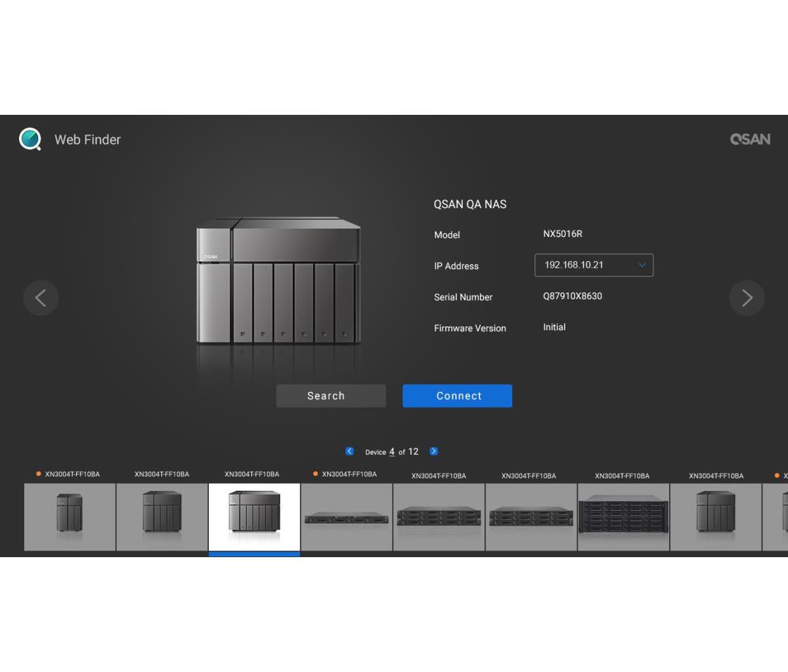Viewport: 788px width, 672px height.
Task: Click the QSAN QA NAS device name
Action: 470,204
